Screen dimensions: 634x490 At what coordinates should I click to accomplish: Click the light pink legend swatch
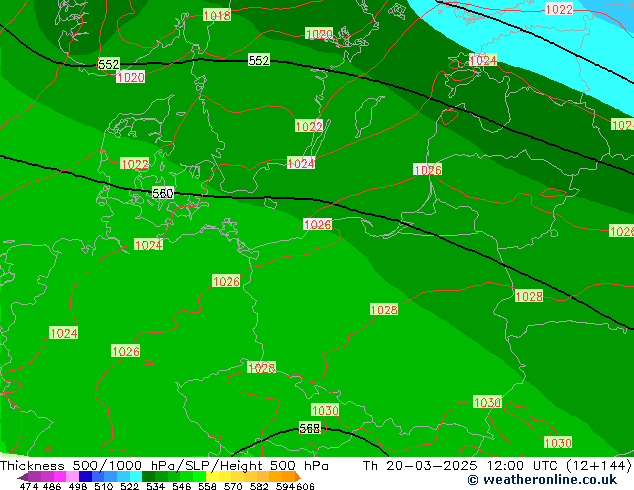pyautogui.click(x=72, y=477)
